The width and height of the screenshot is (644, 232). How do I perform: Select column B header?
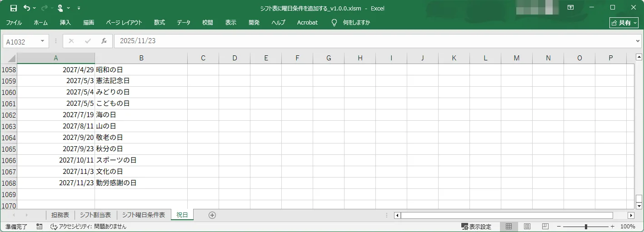[x=141, y=58]
